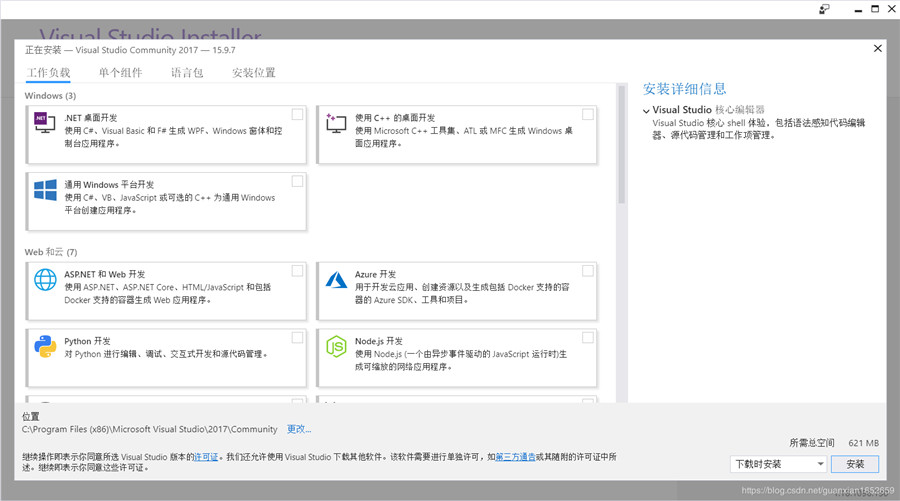Check the .NET 桌面开发 workload checkbox
This screenshot has height=501, width=900.
coord(297,114)
